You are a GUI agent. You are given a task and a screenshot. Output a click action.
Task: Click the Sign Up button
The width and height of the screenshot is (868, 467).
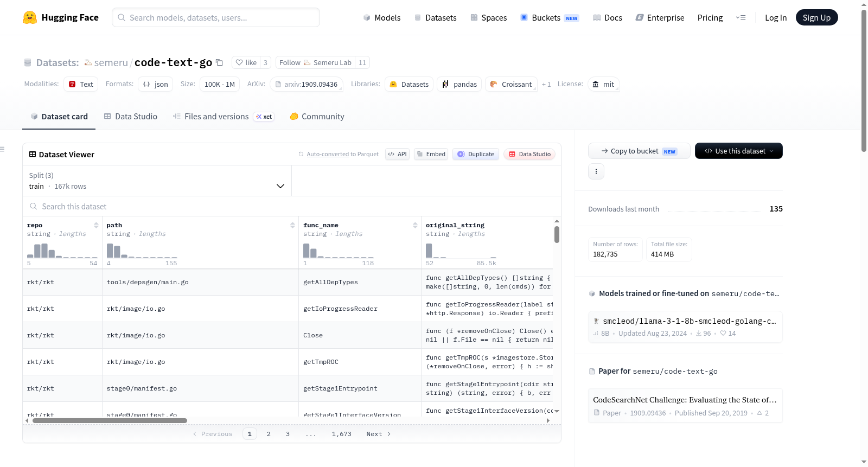(x=816, y=17)
